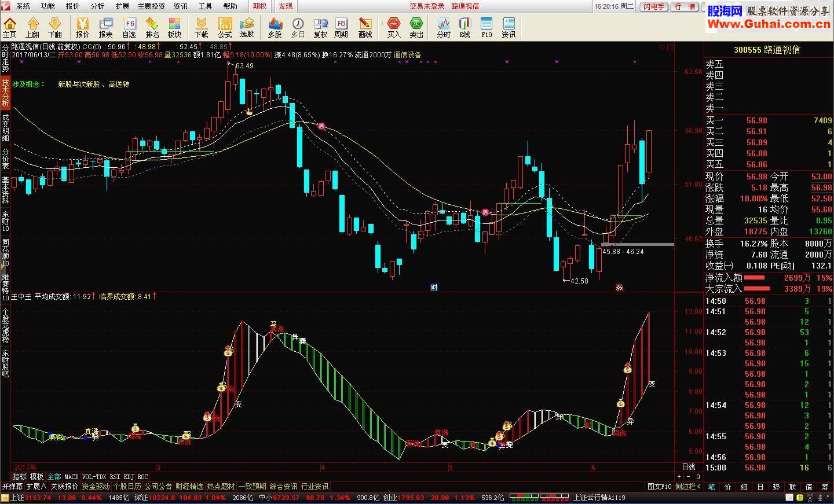Viewport: 834px width, 504px height.
Task: Switch to 分时 intraday chart icon
Action: [x=444, y=28]
